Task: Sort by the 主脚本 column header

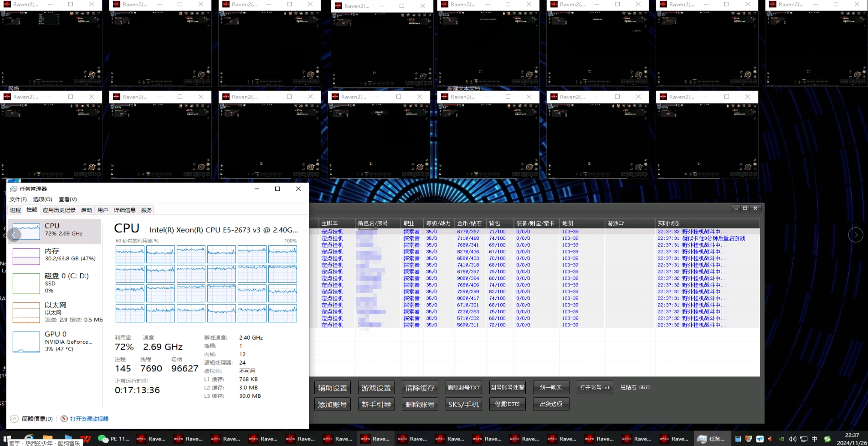Action: [x=337, y=223]
